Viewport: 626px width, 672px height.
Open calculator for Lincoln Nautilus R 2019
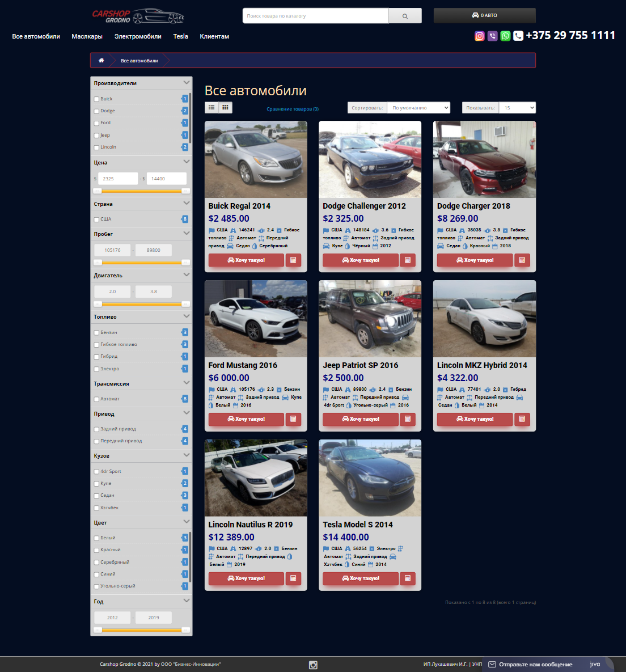294,578
